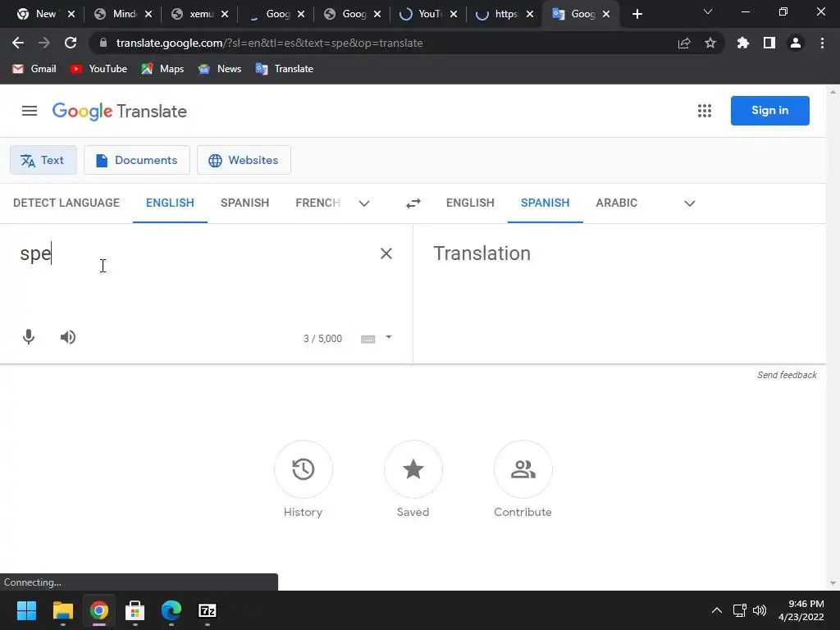Open the Chrome three-dot menu

click(822, 43)
